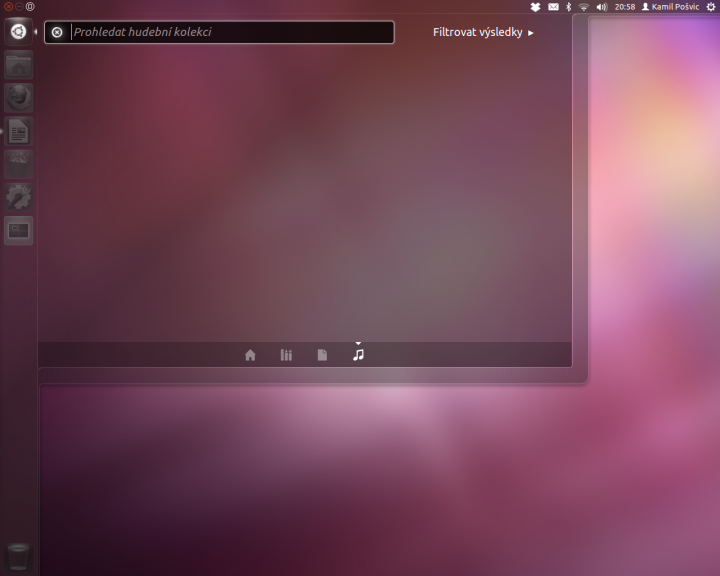Switch to the Files lens
Screen dimensions: 720x576
point(322,355)
